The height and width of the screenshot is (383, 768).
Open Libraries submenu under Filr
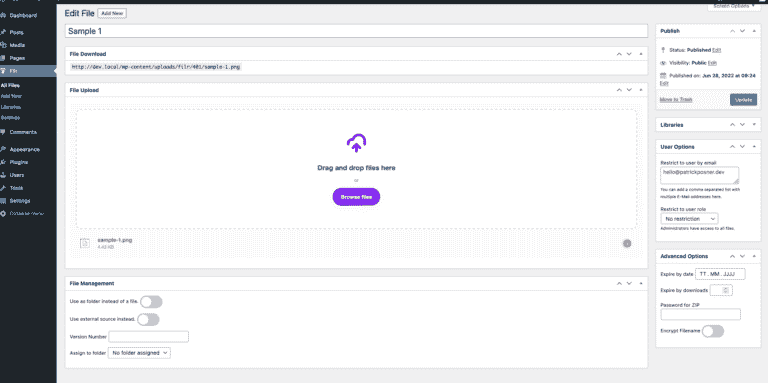click(11, 107)
